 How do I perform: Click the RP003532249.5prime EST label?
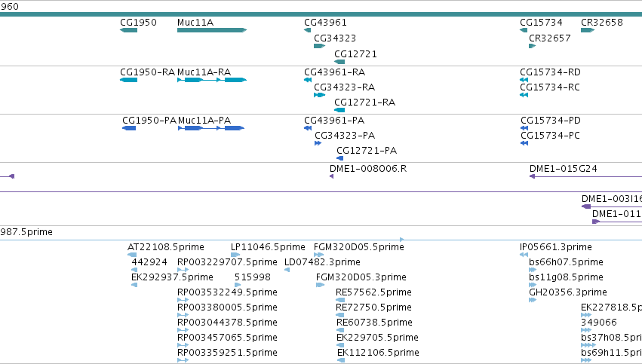tap(227, 292)
